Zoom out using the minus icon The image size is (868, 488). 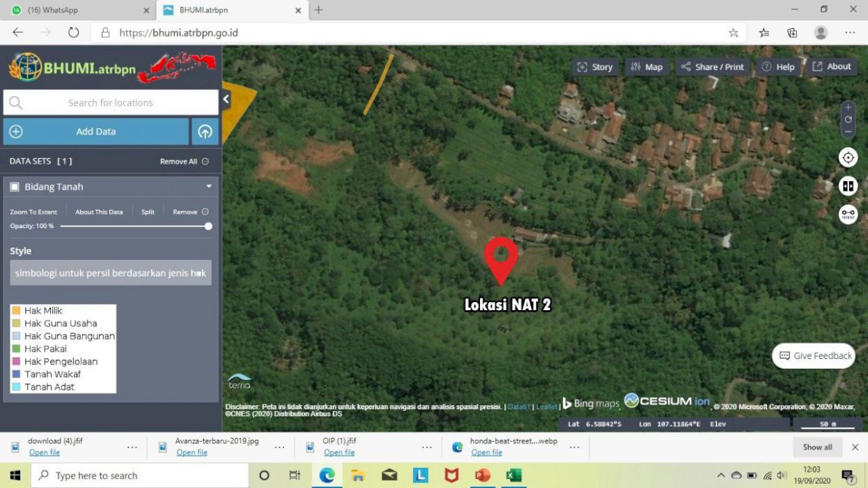click(x=848, y=130)
